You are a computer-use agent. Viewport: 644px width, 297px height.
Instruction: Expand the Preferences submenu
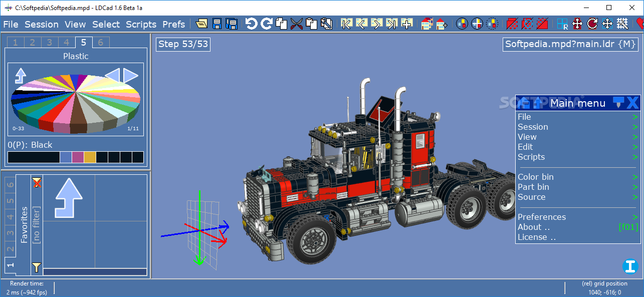pyautogui.click(x=578, y=217)
